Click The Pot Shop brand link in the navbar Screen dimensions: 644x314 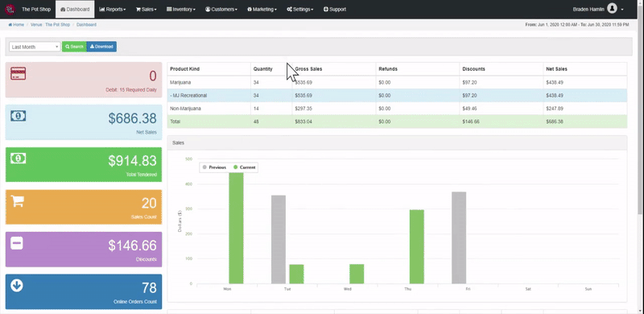tap(36, 9)
